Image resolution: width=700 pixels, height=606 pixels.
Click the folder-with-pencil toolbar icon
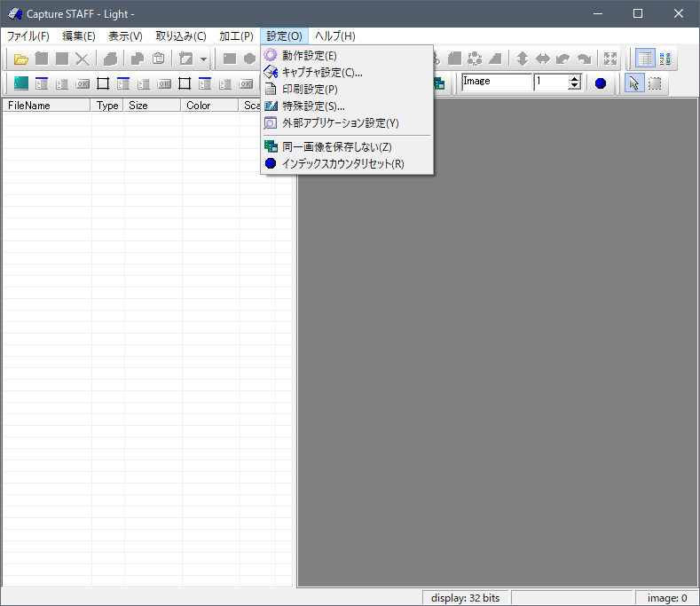click(185, 59)
